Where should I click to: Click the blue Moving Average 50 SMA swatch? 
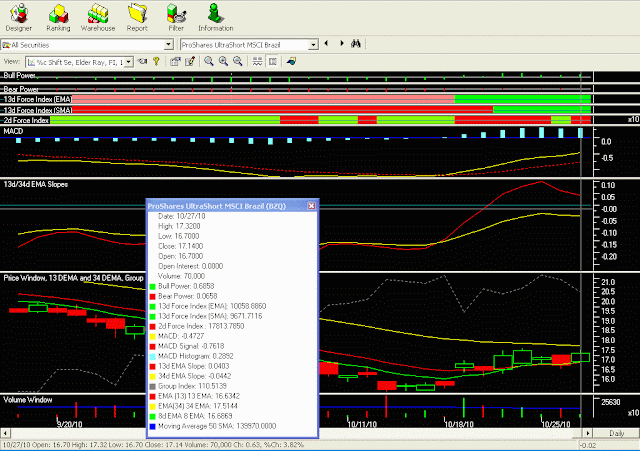click(152, 426)
